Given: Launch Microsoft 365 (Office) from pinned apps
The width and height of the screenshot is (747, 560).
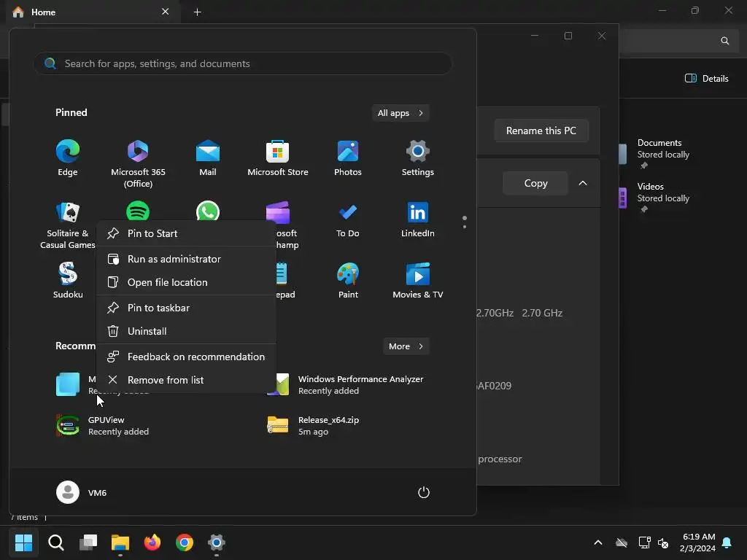Looking at the screenshot, I should point(138,164).
